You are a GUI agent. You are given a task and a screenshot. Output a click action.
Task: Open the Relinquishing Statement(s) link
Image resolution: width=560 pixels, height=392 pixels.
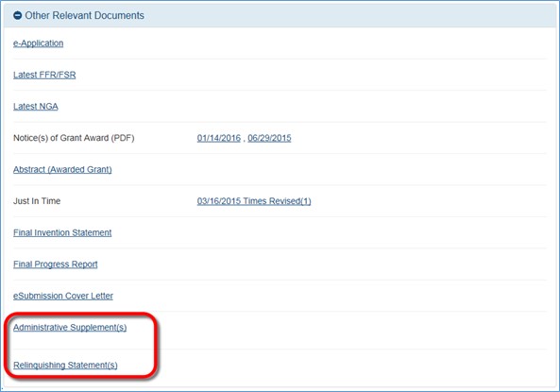click(x=65, y=365)
